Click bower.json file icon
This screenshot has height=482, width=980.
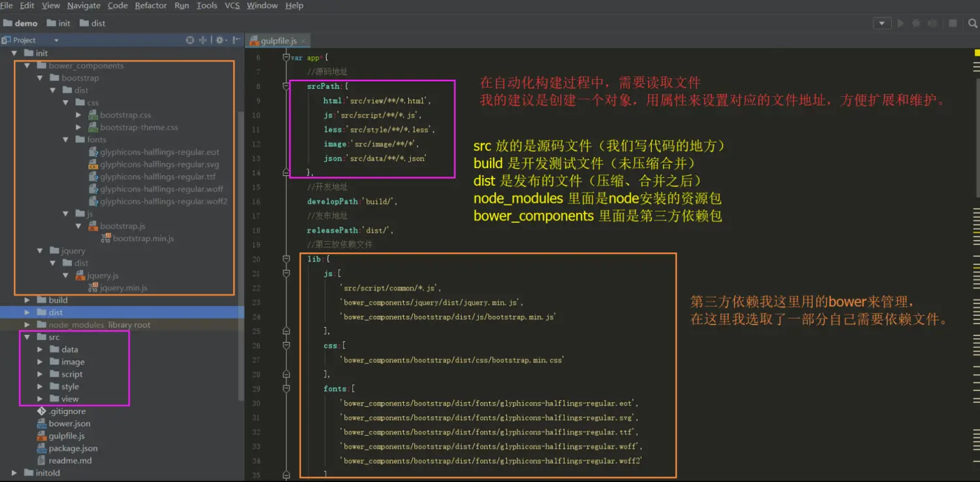[x=42, y=424]
